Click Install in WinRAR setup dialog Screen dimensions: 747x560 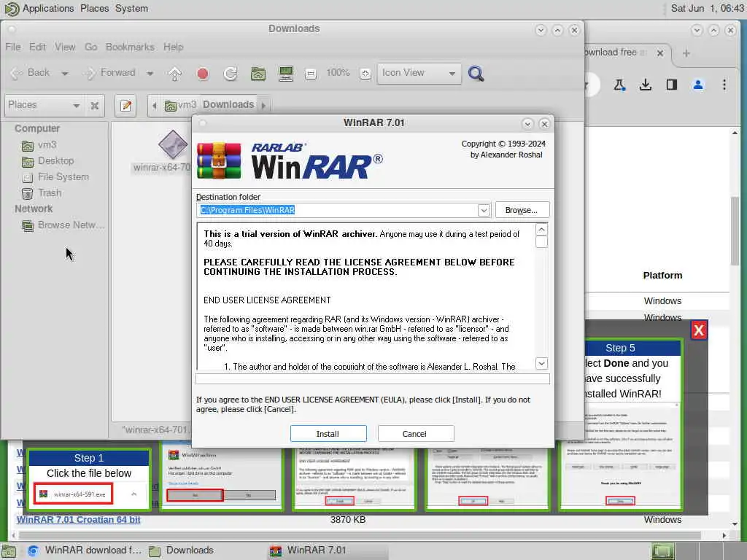[328, 434]
